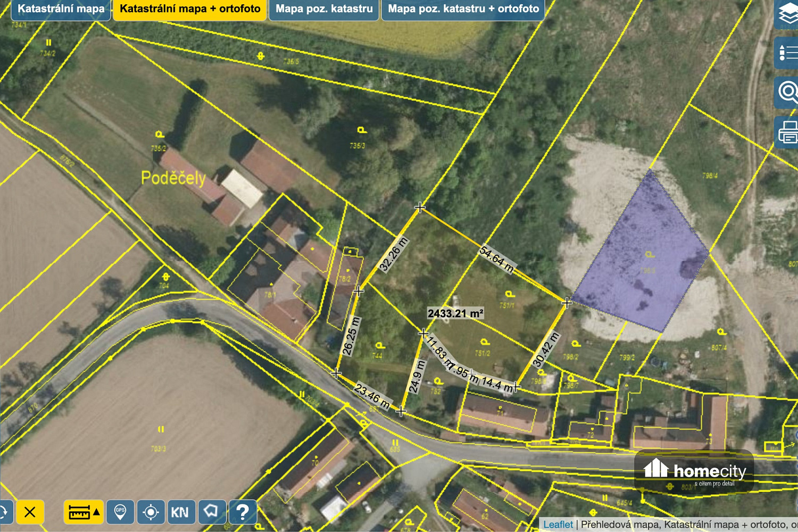The width and height of the screenshot is (798, 532).
Task: Click the yellow X cancel button
Action: [30, 512]
